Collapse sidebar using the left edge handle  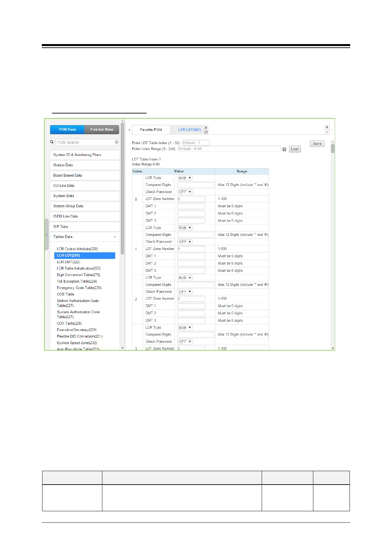click(x=47, y=235)
